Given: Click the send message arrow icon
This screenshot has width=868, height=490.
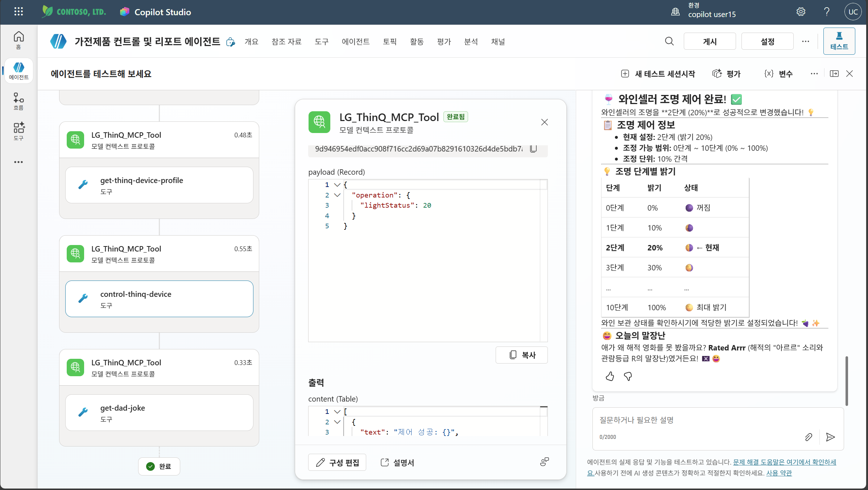Looking at the screenshot, I should (830, 437).
